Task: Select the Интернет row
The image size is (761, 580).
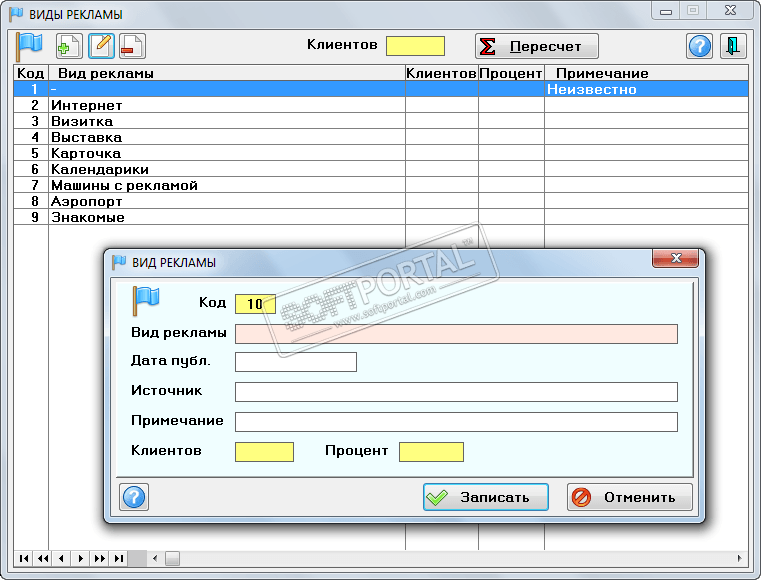Action: tap(381, 105)
